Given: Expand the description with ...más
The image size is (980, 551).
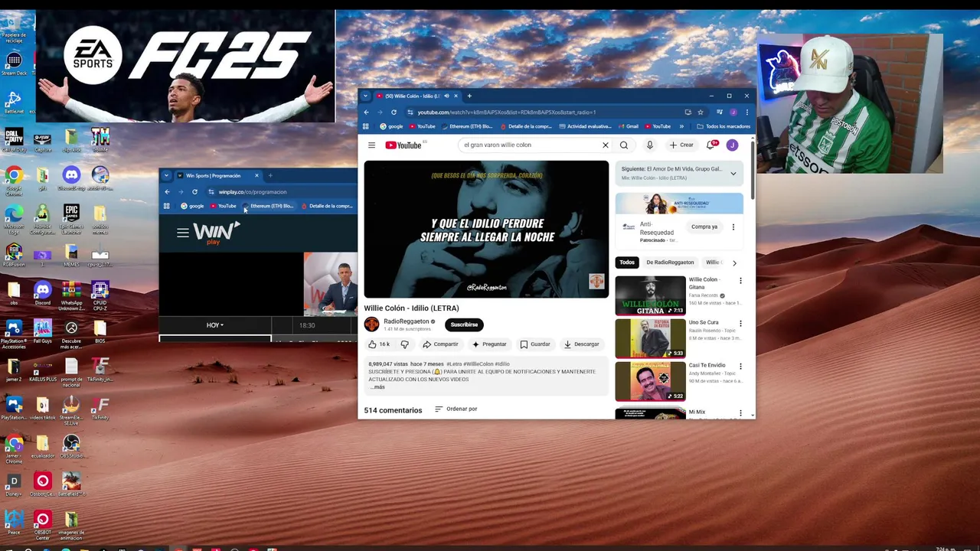Looking at the screenshot, I should pos(377,387).
